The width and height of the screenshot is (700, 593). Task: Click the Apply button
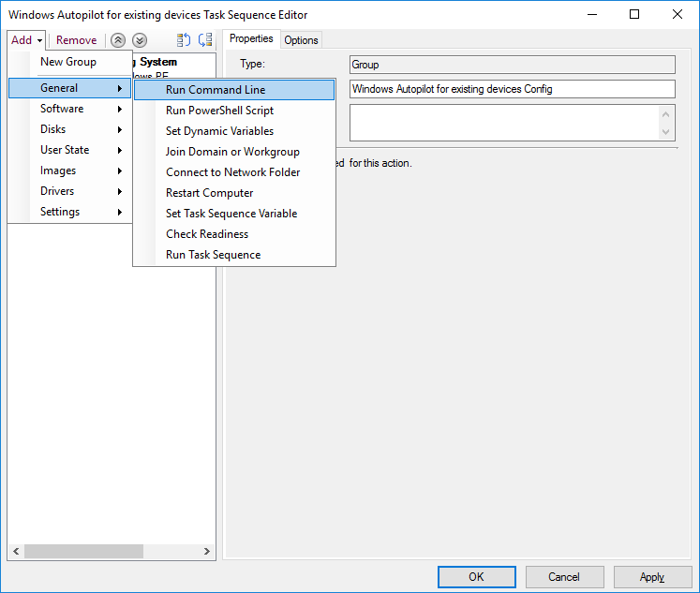coord(652,577)
